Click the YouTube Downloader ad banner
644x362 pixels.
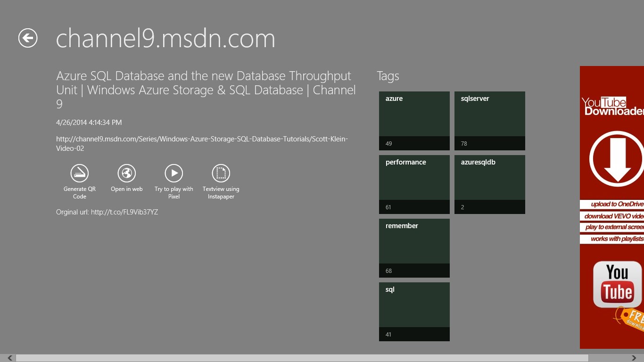click(x=612, y=207)
